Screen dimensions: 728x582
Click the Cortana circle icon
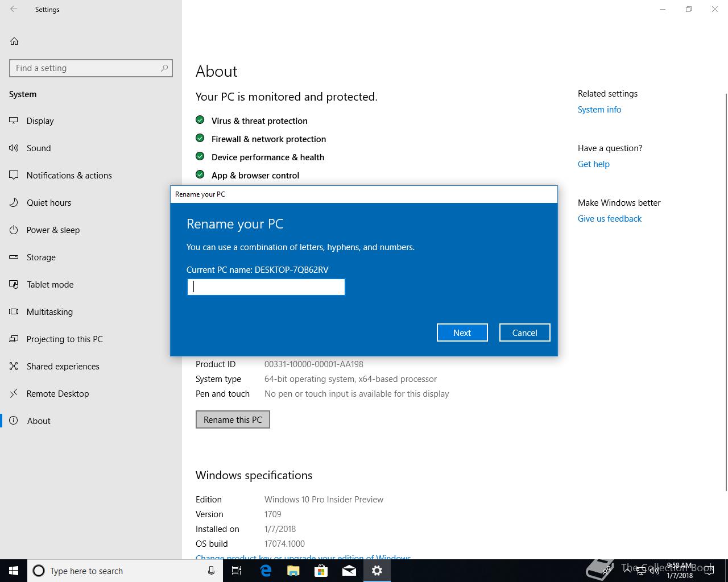pos(39,571)
